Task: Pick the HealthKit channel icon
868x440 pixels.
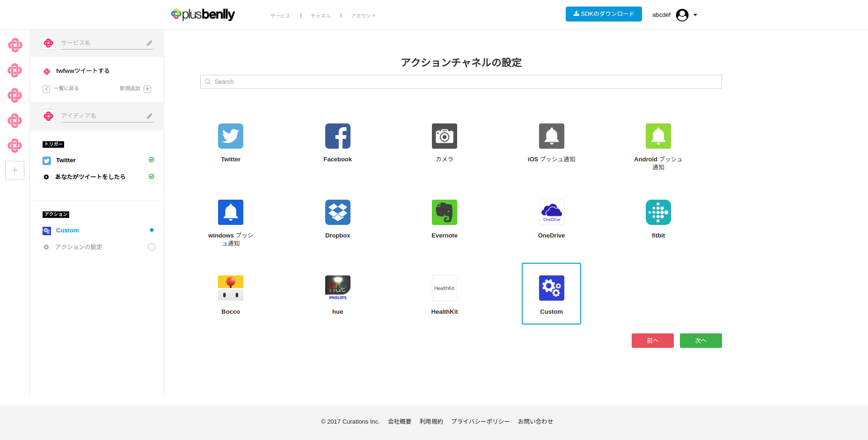Action: pos(445,288)
